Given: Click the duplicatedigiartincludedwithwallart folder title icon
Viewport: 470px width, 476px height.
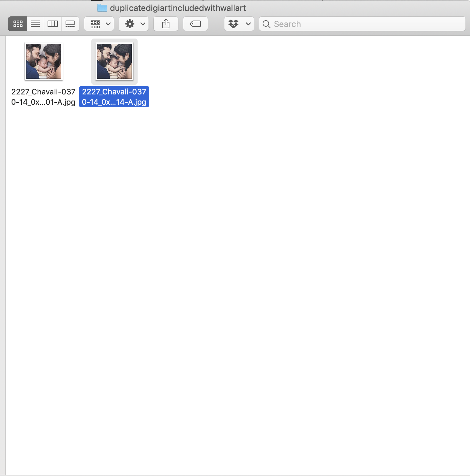Looking at the screenshot, I should (x=102, y=8).
